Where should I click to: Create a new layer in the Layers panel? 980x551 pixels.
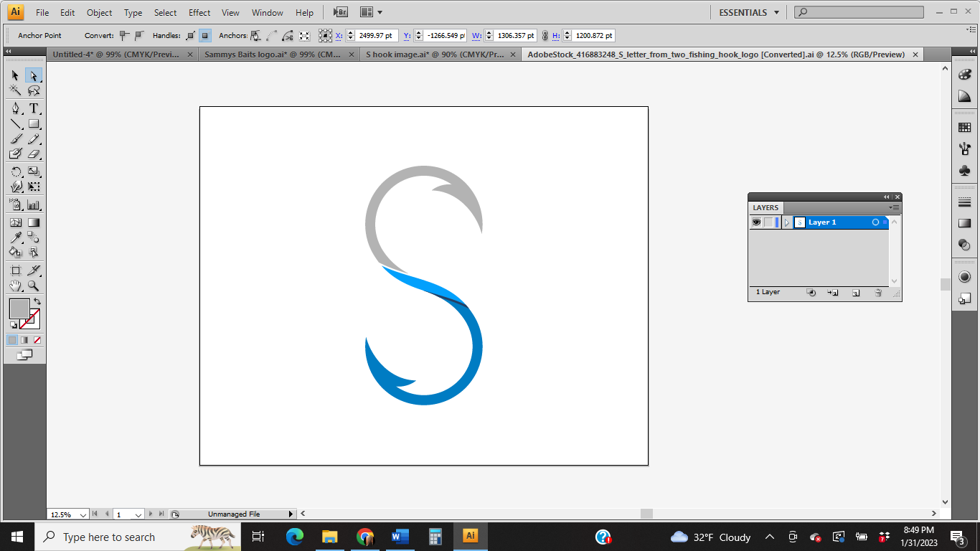[855, 293]
